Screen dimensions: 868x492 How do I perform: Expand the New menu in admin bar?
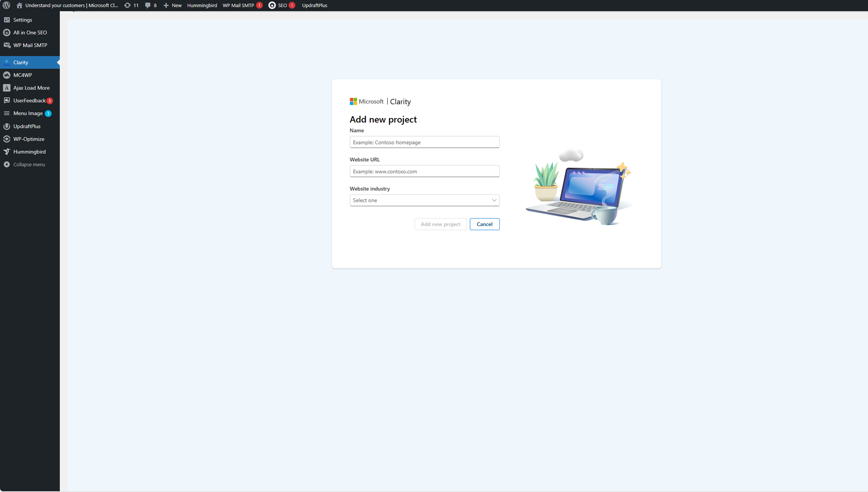click(x=172, y=5)
